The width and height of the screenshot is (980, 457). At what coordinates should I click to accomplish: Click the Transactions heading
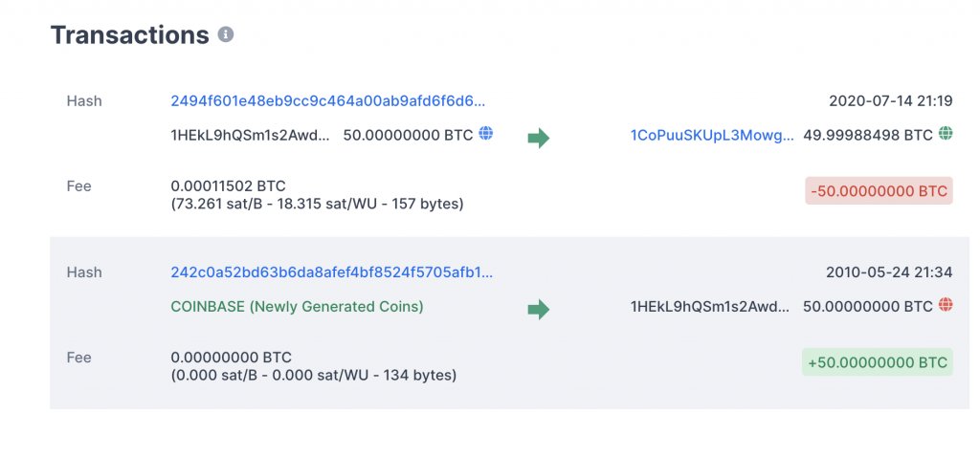[129, 35]
